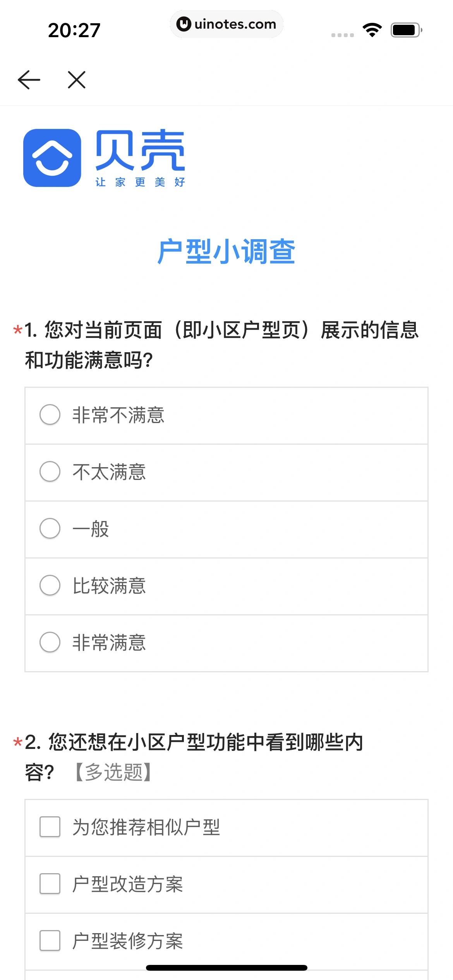
Task: Tap the Wi-Fi status icon
Action: (x=372, y=30)
